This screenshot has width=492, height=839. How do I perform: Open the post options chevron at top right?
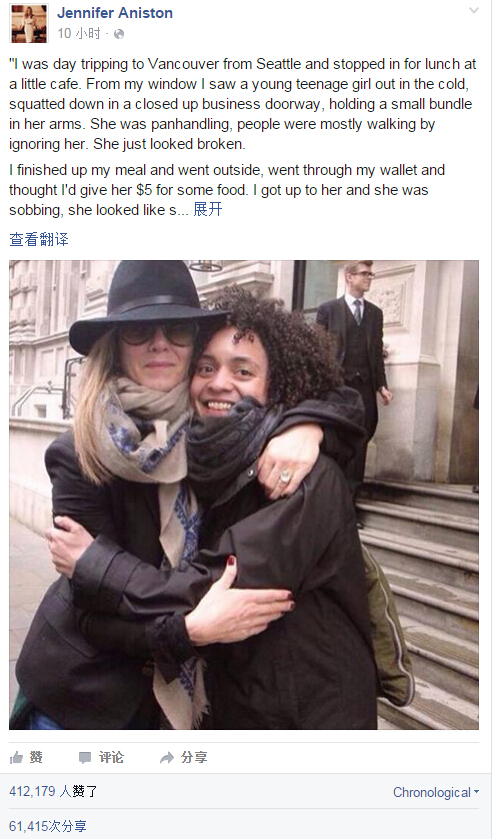[474, 10]
